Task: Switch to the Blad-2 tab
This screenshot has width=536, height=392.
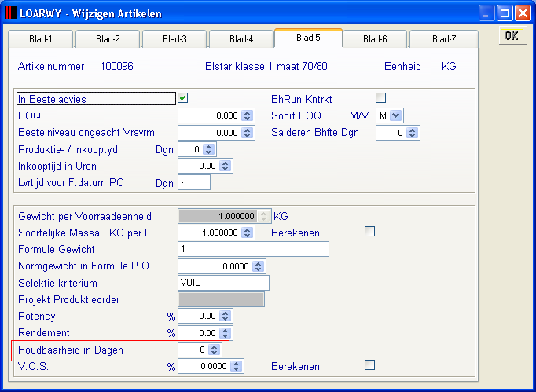Action: click(x=108, y=39)
